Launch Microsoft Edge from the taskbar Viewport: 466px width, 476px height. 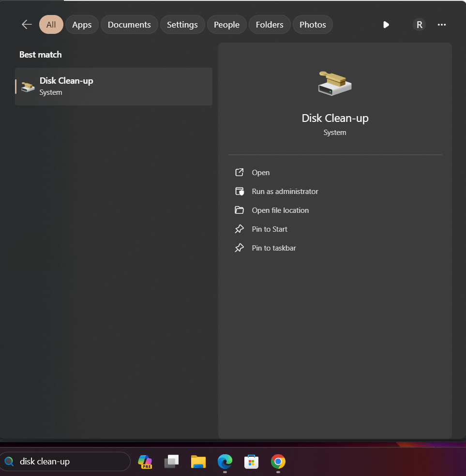pyautogui.click(x=225, y=461)
